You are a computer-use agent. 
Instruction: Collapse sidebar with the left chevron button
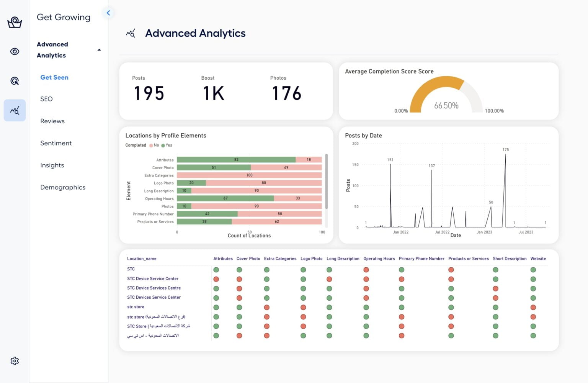click(x=108, y=13)
